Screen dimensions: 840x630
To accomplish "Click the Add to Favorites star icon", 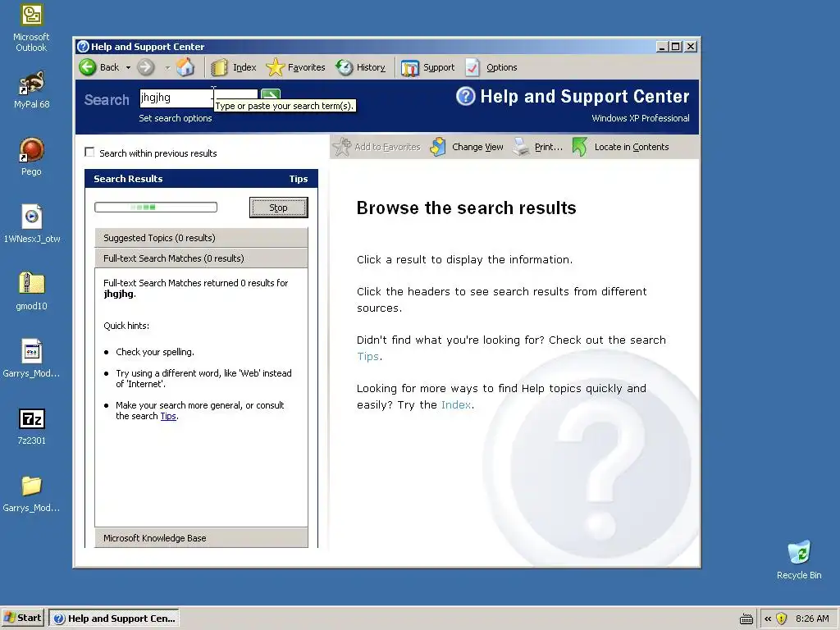I will (x=341, y=147).
